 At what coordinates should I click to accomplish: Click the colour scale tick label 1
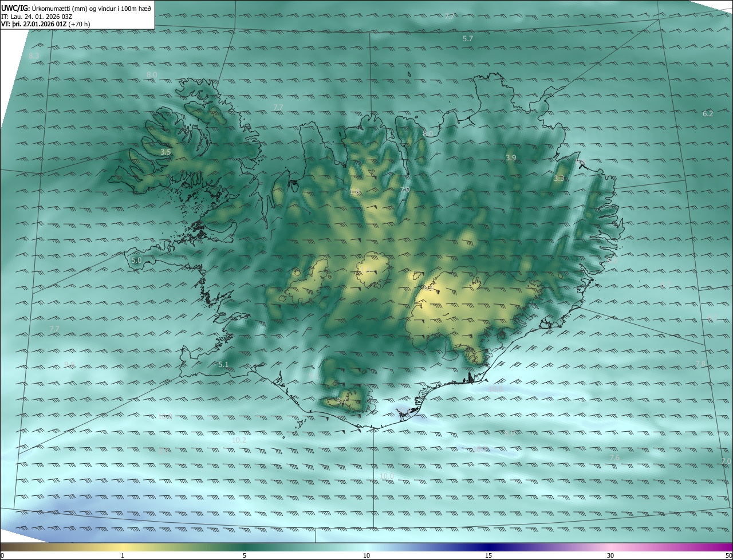click(x=123, y=555)
